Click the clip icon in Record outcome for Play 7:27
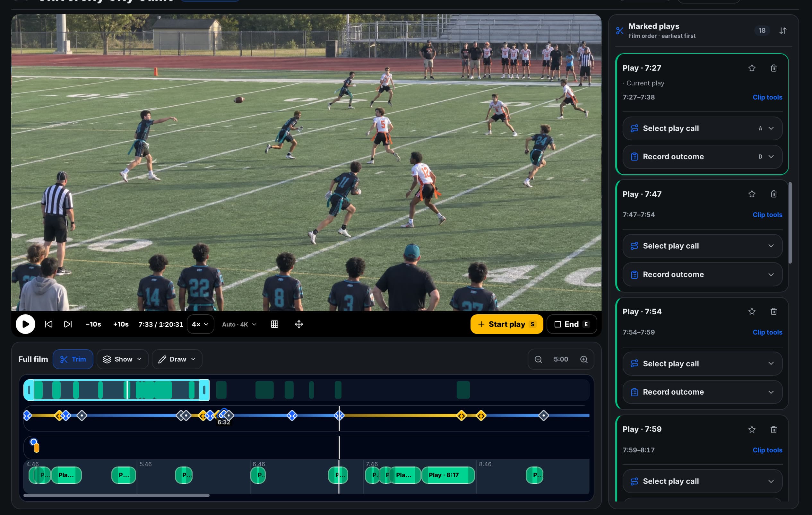This screenshot has height=515, width=812. [634, 156]
